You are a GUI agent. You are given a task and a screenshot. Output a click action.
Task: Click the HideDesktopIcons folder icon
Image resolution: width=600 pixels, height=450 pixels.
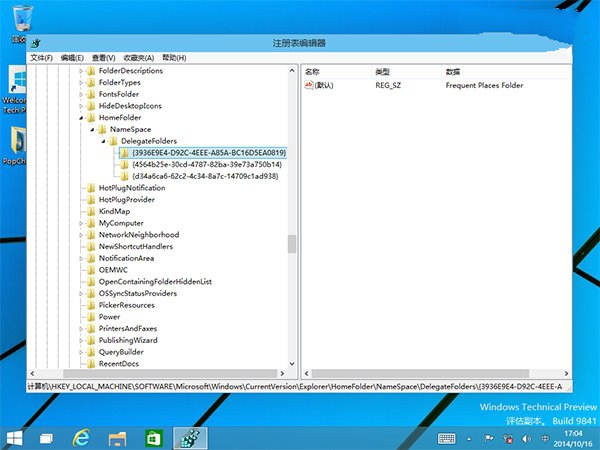click(91, 106)
